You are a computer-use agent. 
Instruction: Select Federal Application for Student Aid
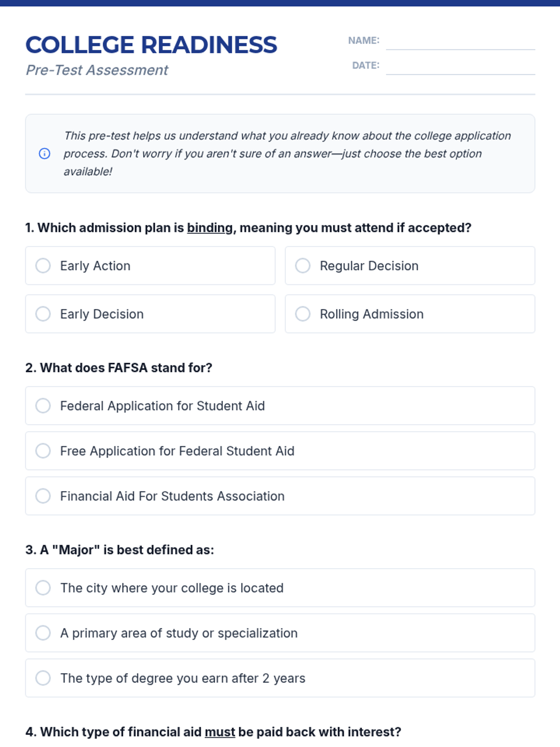(43, 406)
